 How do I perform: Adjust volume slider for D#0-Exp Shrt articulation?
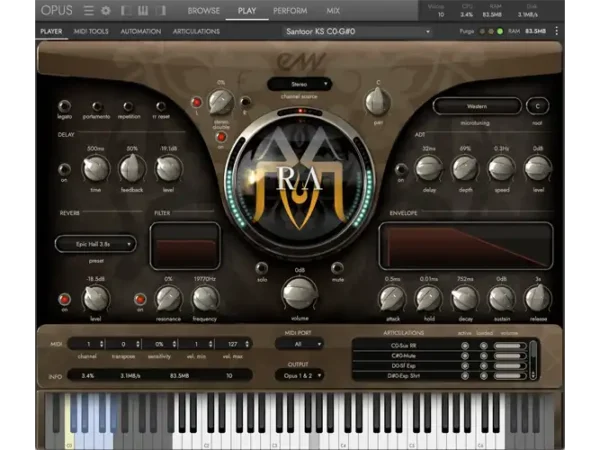click(510, 376)
